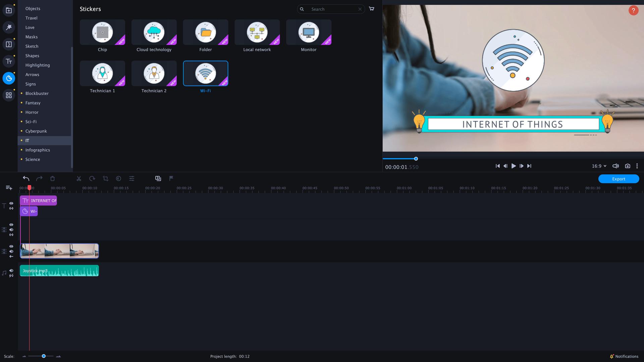Take a snapshot of the preview frame
The width and height of the screenshot is (644, 362).
point(627,166)
